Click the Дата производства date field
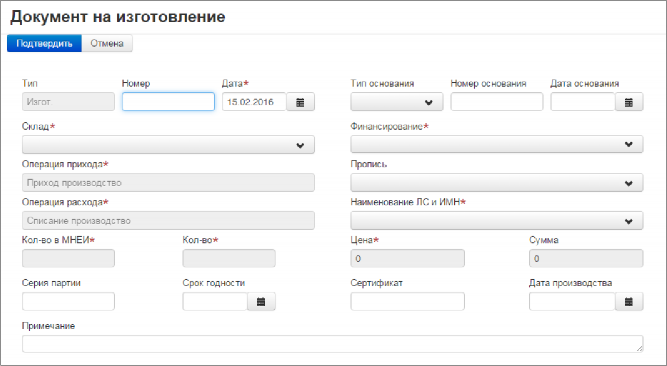 (x=572, y=302)
